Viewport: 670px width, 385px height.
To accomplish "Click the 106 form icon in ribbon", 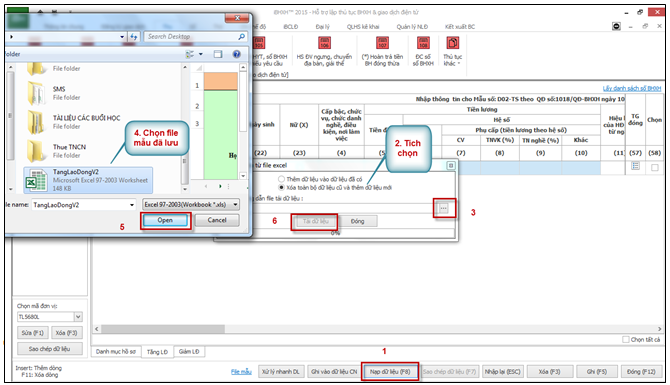I will (x=324, y=43).
